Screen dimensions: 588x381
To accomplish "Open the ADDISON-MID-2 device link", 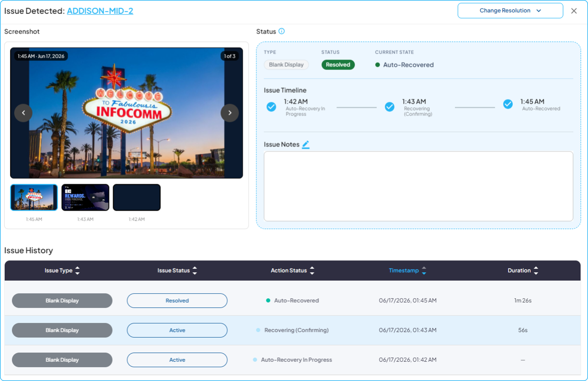I will coord(100,11).
